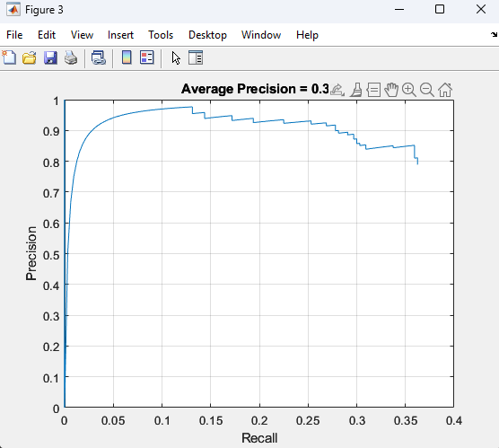Print the figure with the printer icon
This screenshot has width=499, height=448.
pyautogui.click(x=71, y=58)
